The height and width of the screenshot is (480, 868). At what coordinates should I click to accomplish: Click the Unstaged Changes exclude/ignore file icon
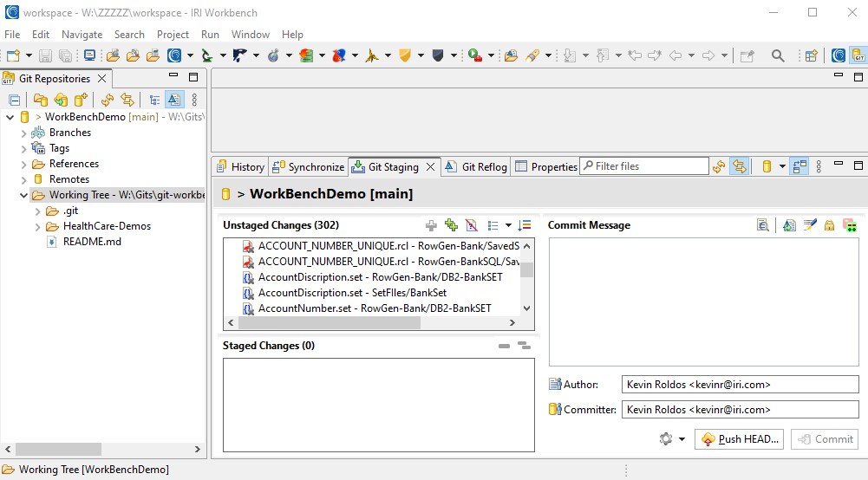[472, 225]
